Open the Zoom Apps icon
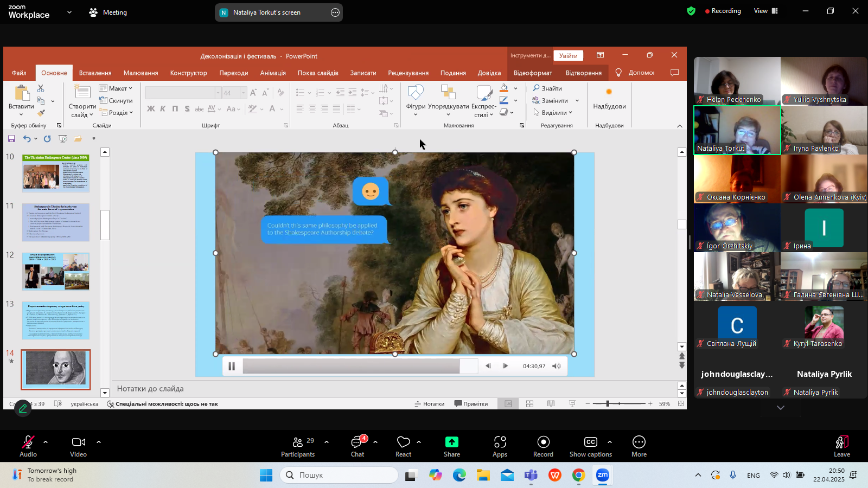The height and width of the screenshot is (488, 868). [500, 442]
